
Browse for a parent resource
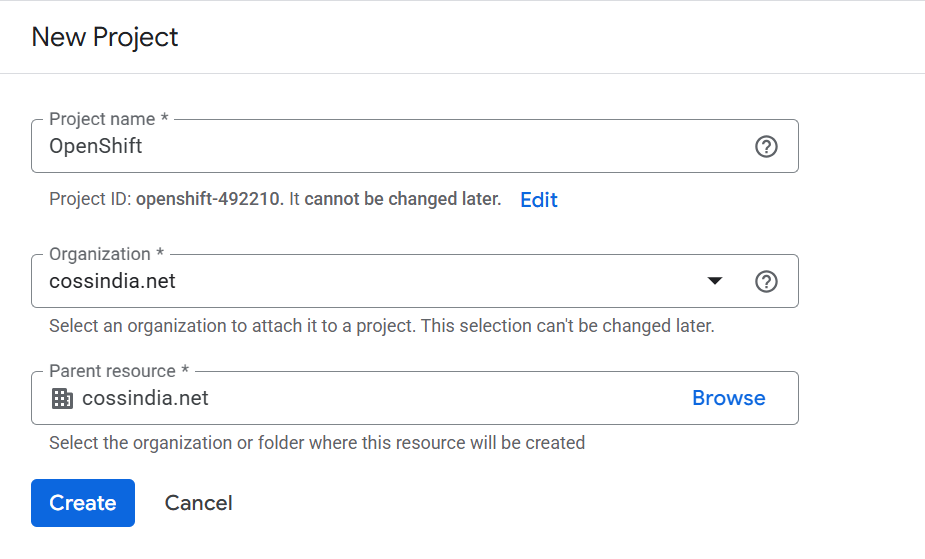tap(728, 398)
